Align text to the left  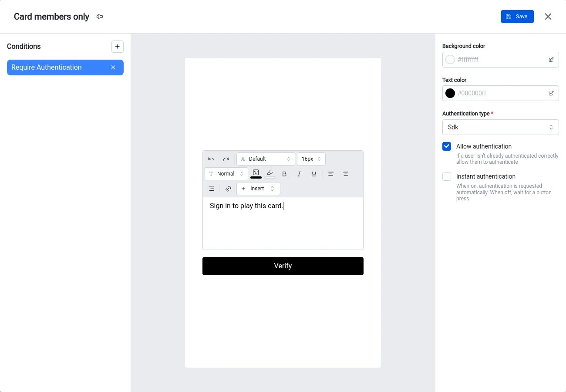331,174
